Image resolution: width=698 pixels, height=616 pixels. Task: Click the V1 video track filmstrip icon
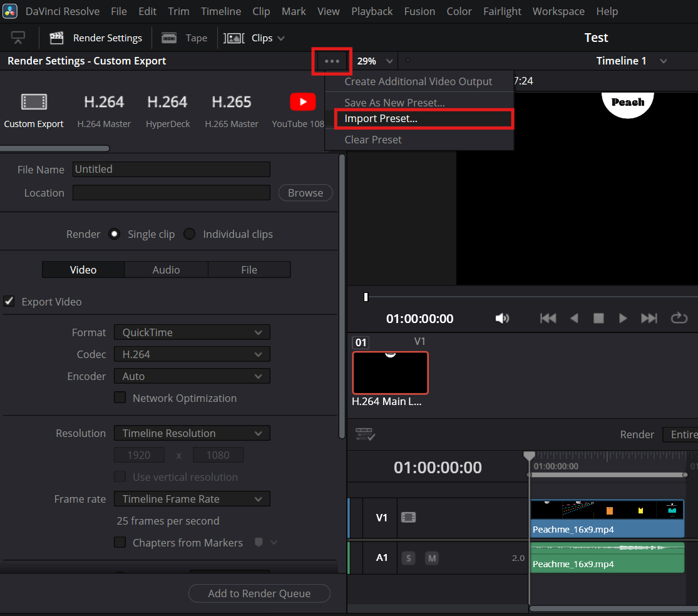tap(408, 518)
